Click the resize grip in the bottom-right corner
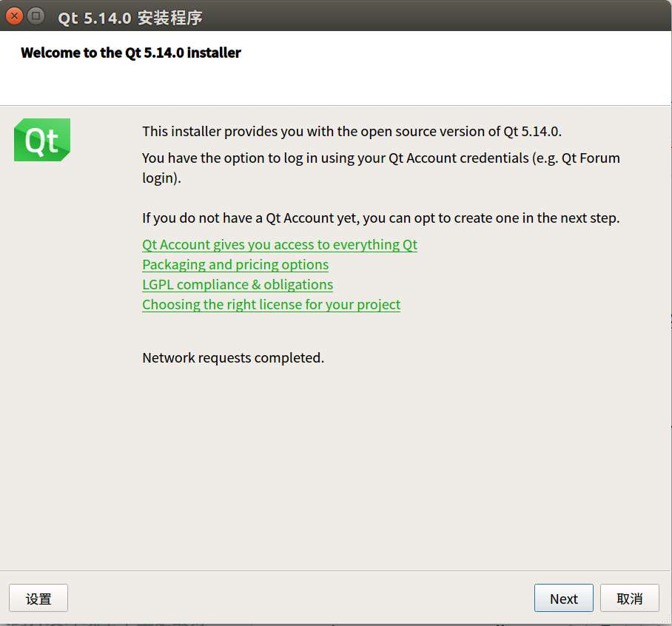The width and height of the screenshot is (672, 626). [667, 621]
